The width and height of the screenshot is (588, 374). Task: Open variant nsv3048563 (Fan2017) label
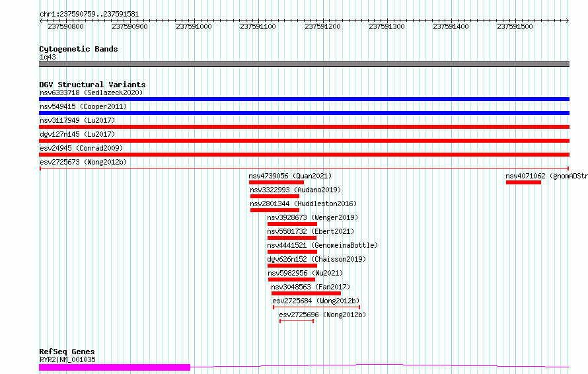pos(311,287)
